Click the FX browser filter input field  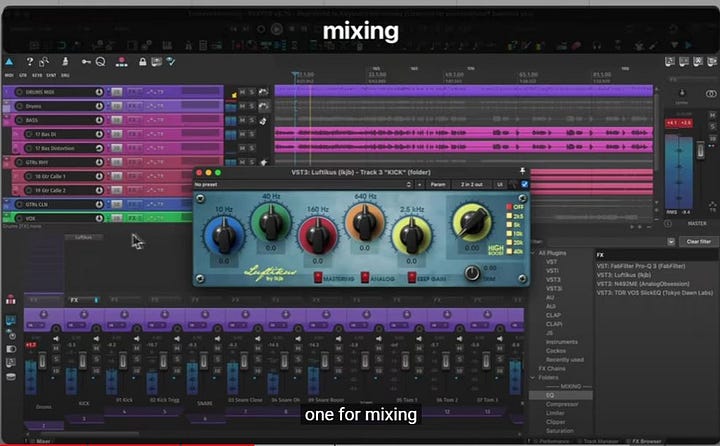coord(606,241)
